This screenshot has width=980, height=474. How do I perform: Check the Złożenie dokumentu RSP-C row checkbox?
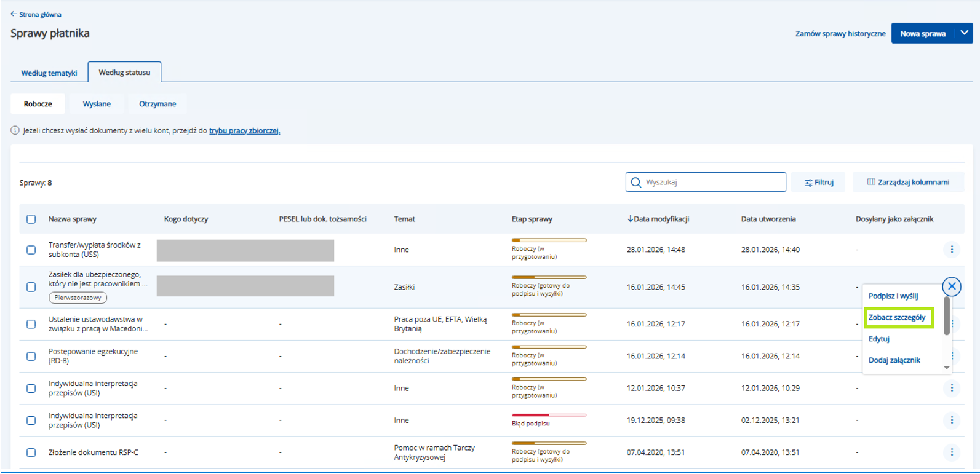(x=31, y=453)
